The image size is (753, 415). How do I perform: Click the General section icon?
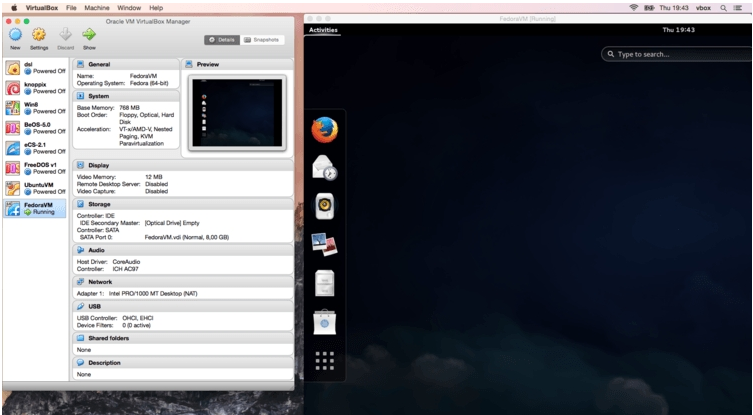point(80,64)
